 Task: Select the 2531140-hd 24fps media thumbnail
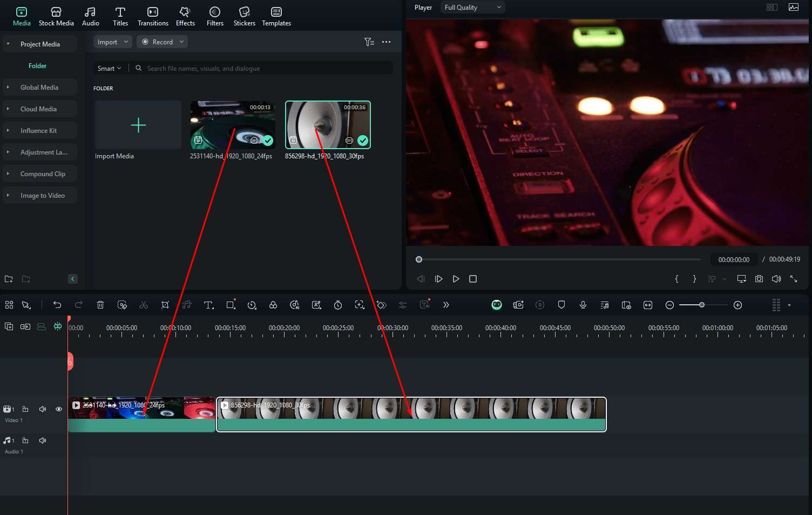pos(233,125)
